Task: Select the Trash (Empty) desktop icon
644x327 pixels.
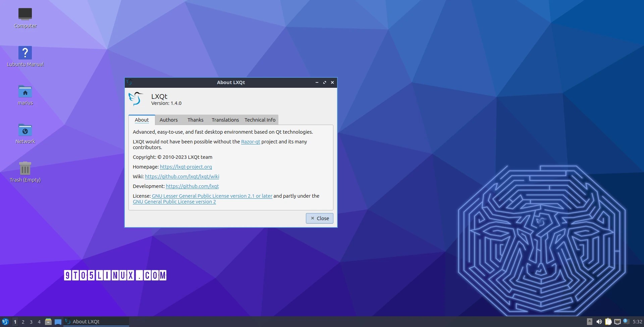Action: 25,172
